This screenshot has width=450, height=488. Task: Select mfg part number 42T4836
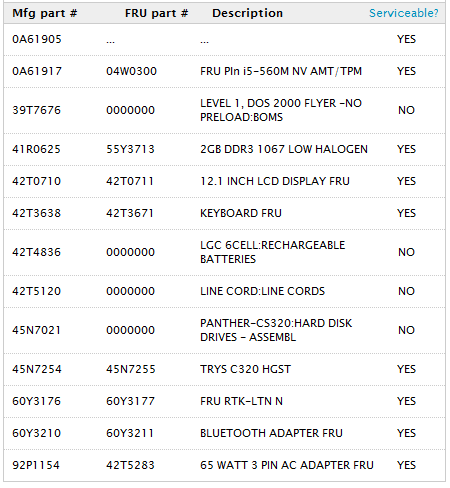[x=37, y=252]
